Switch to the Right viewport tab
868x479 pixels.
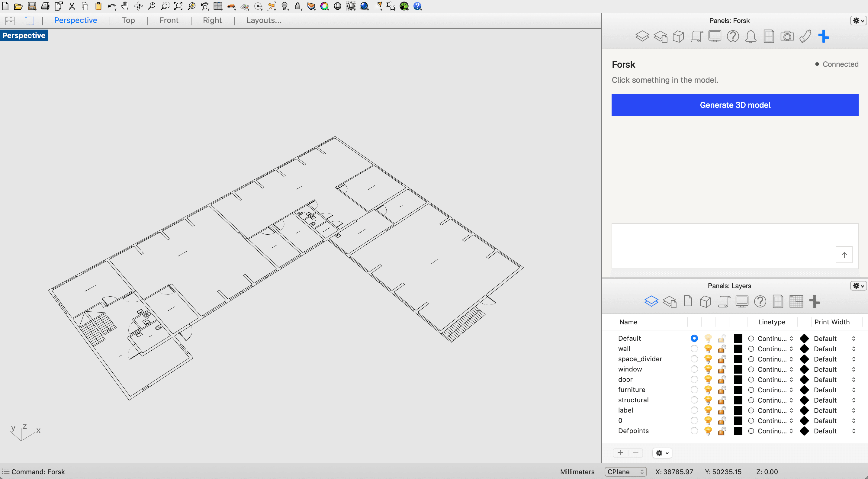[212, 20]
